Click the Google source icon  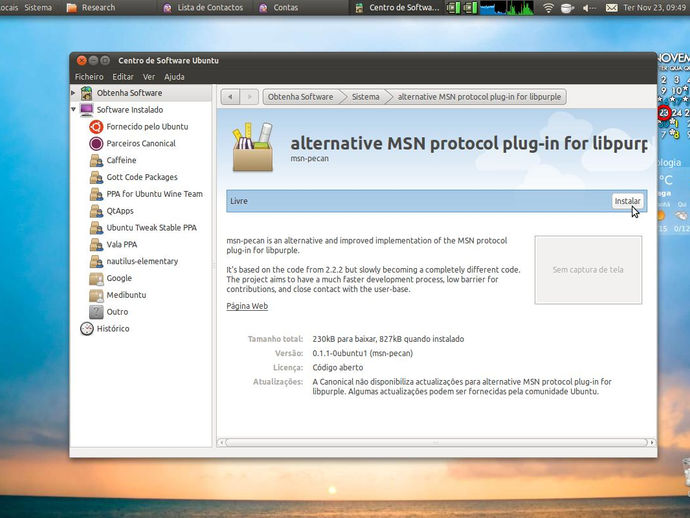coord(96,278)
